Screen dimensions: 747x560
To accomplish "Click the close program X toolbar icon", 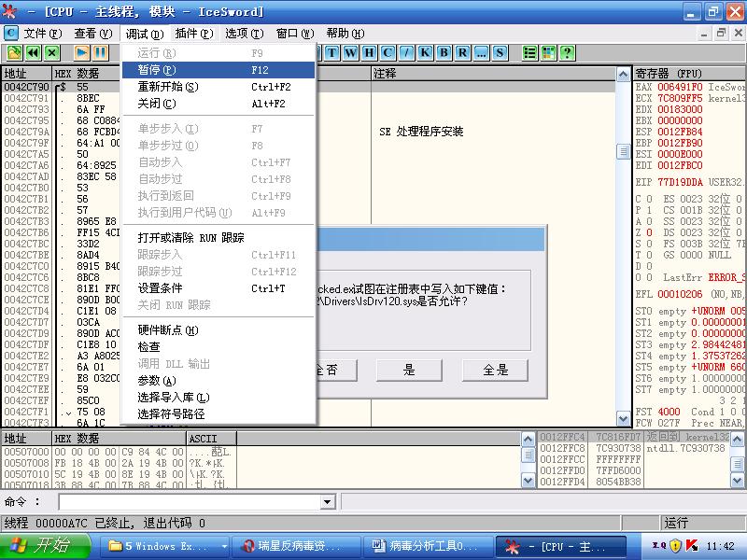I will [51, 53].
